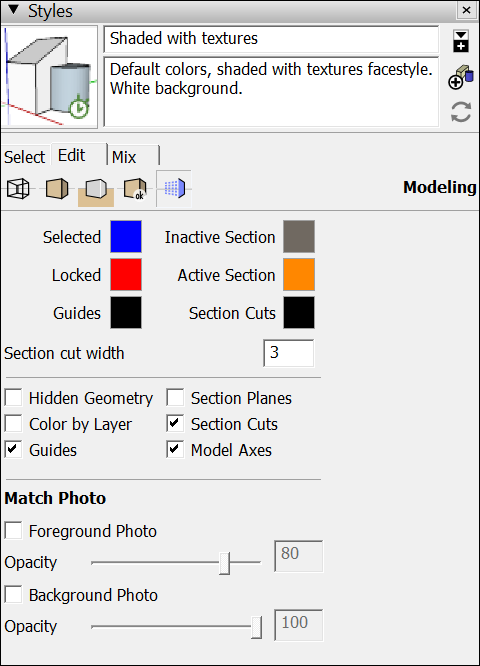Click the Create New Style icon

pos(461,77)
